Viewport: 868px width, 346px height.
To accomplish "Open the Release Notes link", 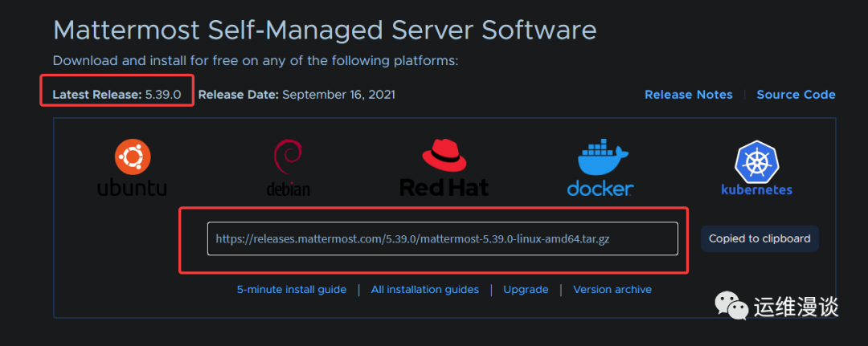I will tap(688, 95).
